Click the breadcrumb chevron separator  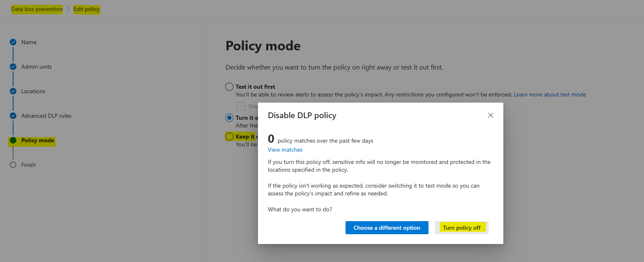(x=68, y=9)
